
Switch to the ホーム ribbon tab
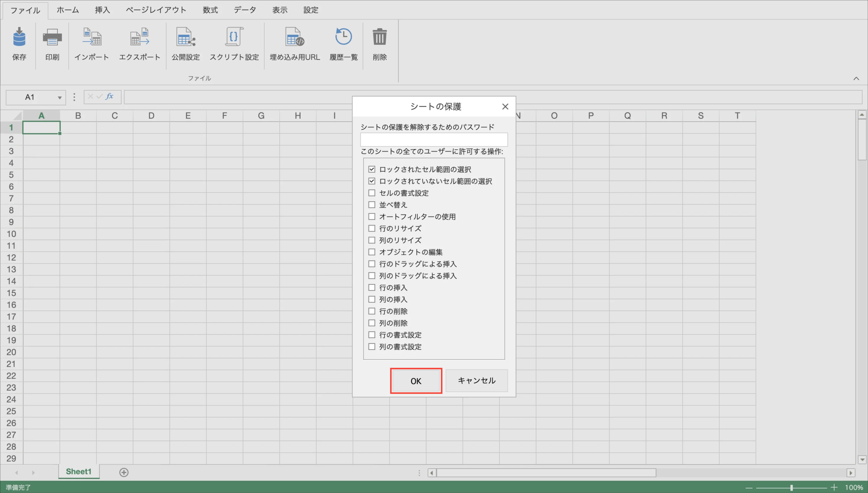[x=68, y=10]
